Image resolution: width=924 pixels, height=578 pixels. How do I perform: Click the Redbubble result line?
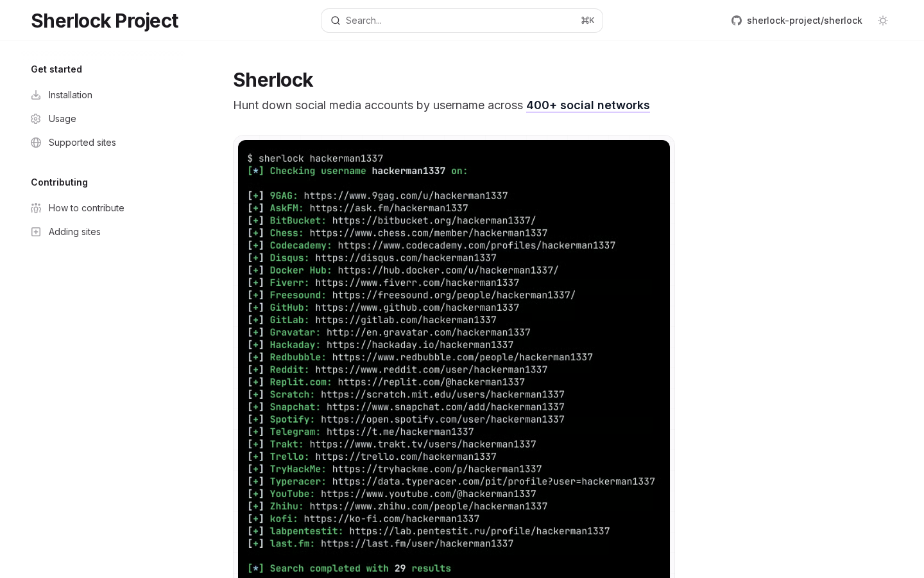[420, 357]
